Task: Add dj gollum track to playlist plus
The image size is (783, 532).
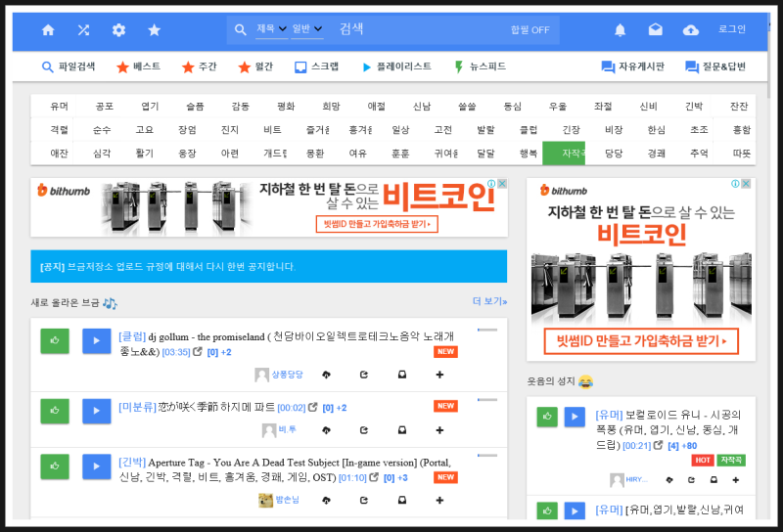Action: coord(439,375)
